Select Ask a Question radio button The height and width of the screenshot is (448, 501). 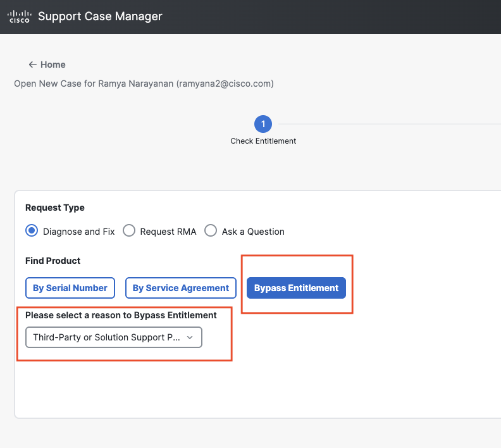pyautogui.click(x=211, y=230)
